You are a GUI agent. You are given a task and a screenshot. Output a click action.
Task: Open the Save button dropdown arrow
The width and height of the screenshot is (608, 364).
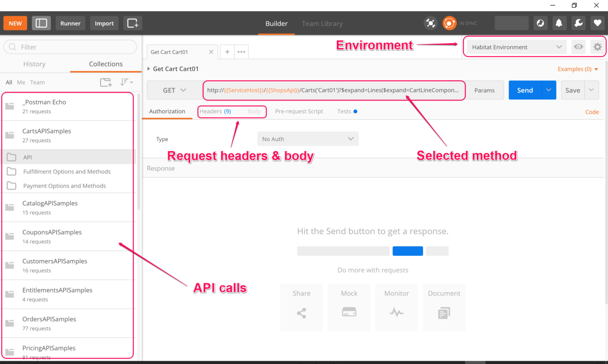coord(591,90)
